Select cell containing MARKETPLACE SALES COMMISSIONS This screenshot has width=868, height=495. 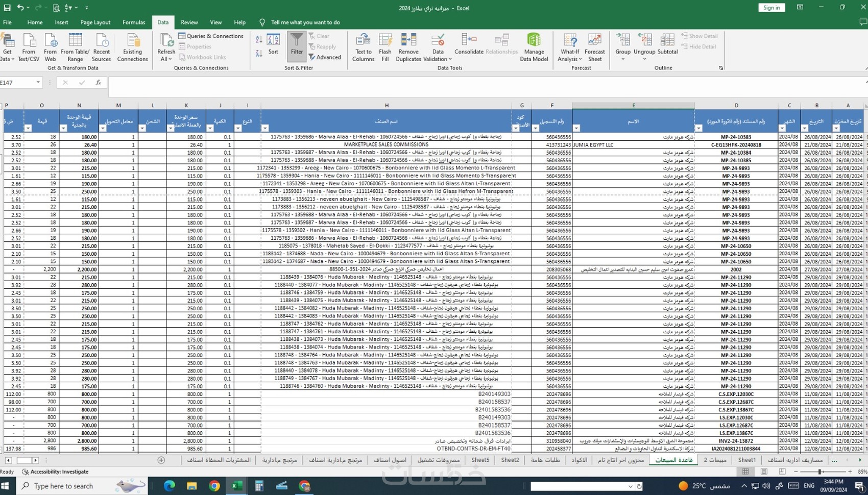[x=386, y=145]
